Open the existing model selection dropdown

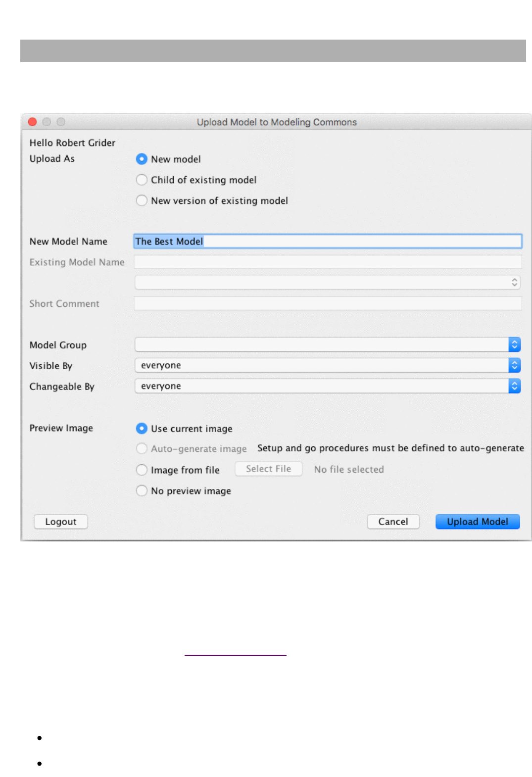[328, 282]
